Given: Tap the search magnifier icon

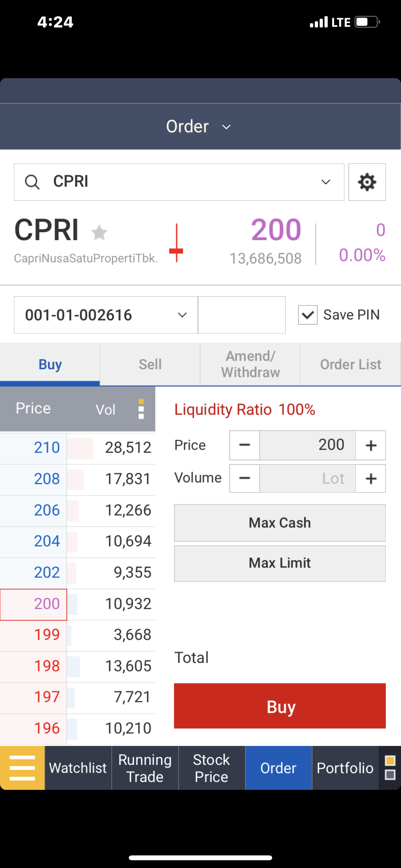Looking at the screenshot, I should 32,182.
